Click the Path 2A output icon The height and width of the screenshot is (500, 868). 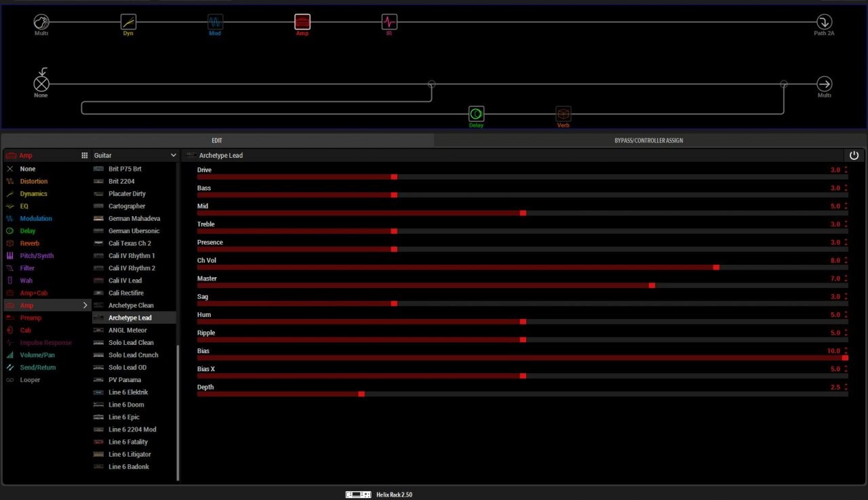click(x=824, y=22)
